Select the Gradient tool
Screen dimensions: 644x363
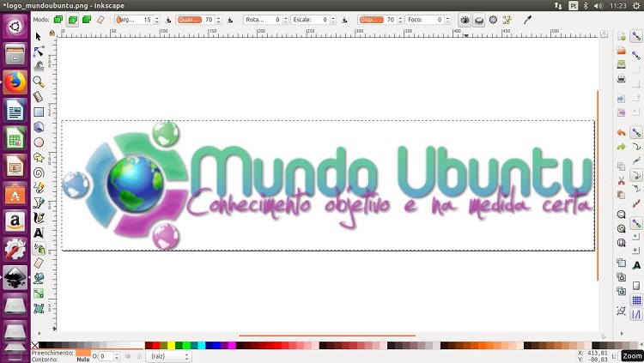point(39,293)
